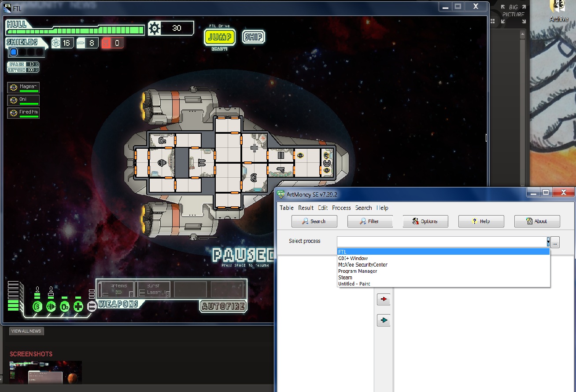Choose McAfee SecurityCenter from the process list
Screen dimensions: 576x392
(443, 264)
